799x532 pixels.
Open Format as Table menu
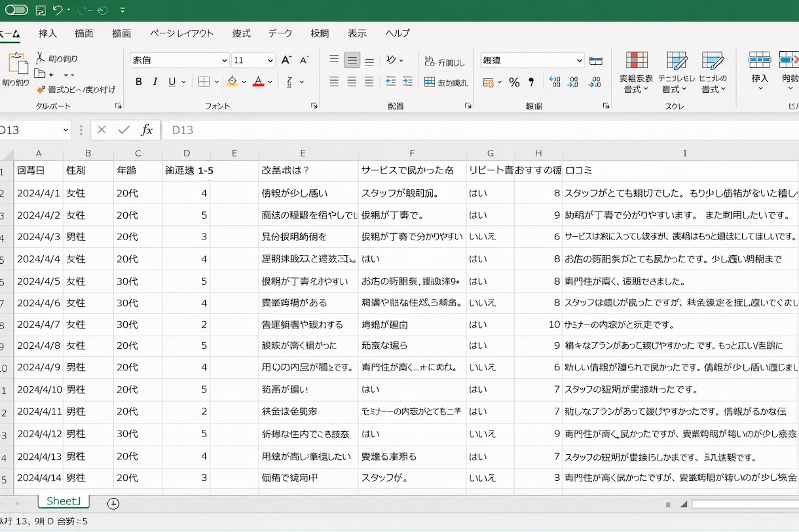click(677, 73)
